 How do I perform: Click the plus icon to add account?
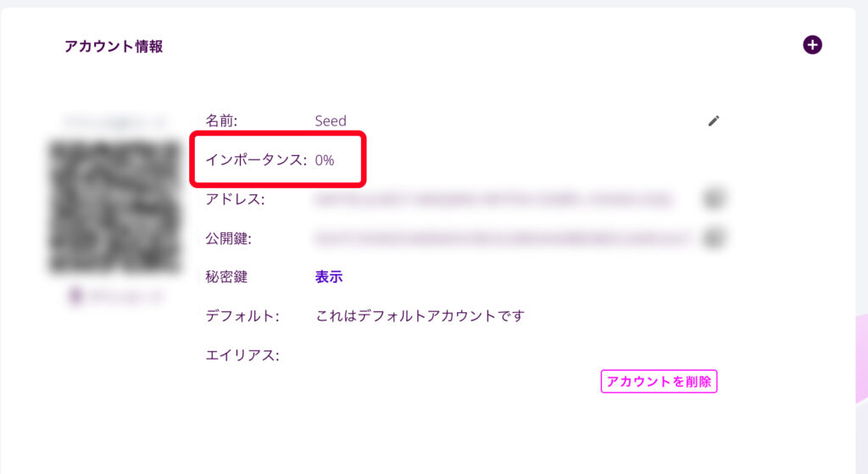812,45
